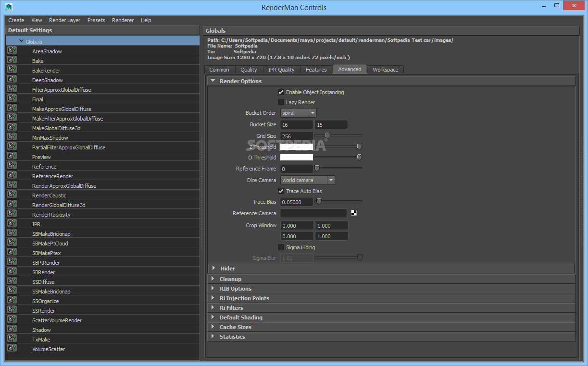Click the icon next to AreaShadow
Image resolution: width=588 pixels, height=366 pixels.
point(12,51)
